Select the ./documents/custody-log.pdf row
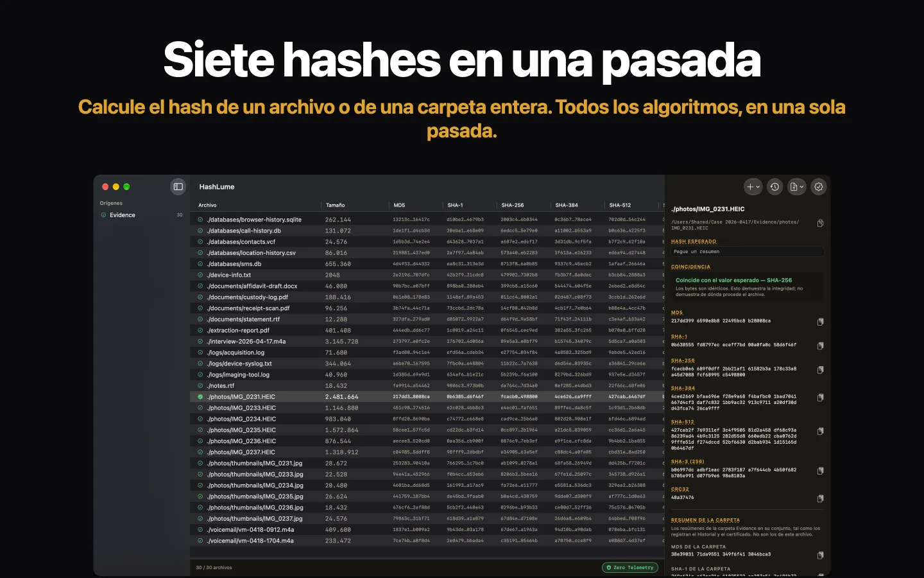The image size is (924, 578). 427,297
